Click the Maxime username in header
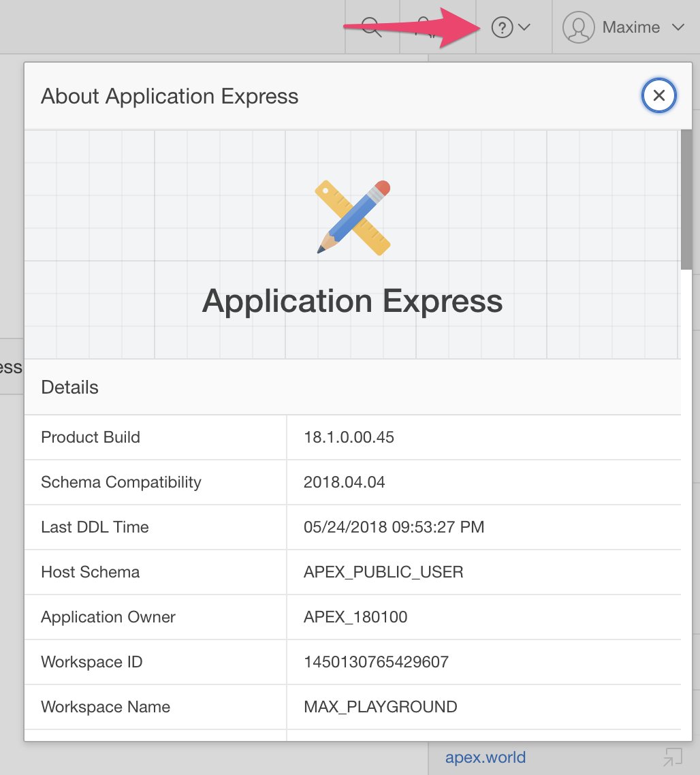Screen dimensions: 700x775 [631, 27]
